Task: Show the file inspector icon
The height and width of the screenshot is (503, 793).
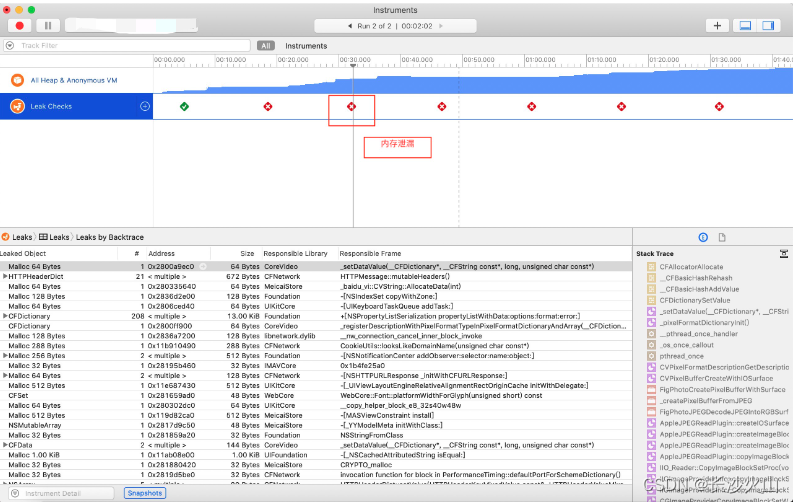Action: pyautogui.click(x=722, y=237)
